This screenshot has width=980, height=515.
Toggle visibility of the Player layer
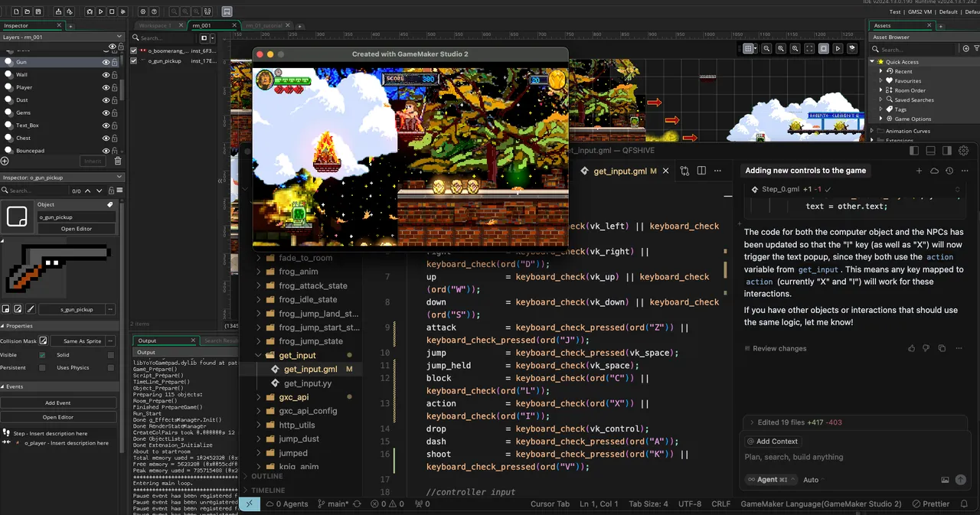point(106,87)
